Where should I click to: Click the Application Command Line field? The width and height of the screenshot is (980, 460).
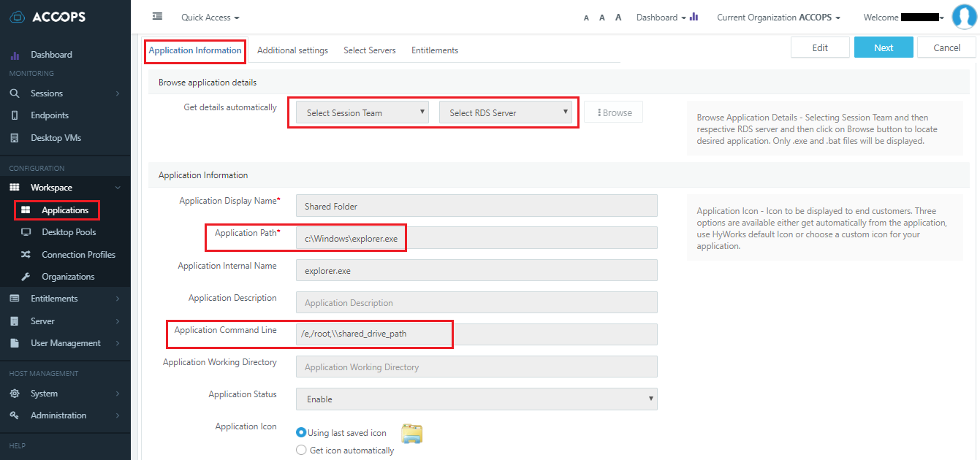pos(476,334)
